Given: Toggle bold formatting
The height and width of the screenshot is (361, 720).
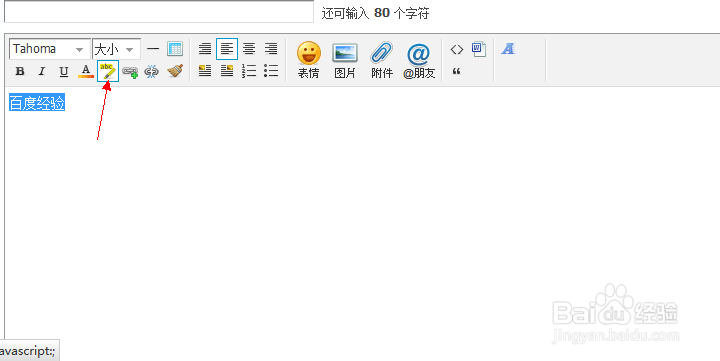Looking at the screenshot, I should [x=20, y=71].
